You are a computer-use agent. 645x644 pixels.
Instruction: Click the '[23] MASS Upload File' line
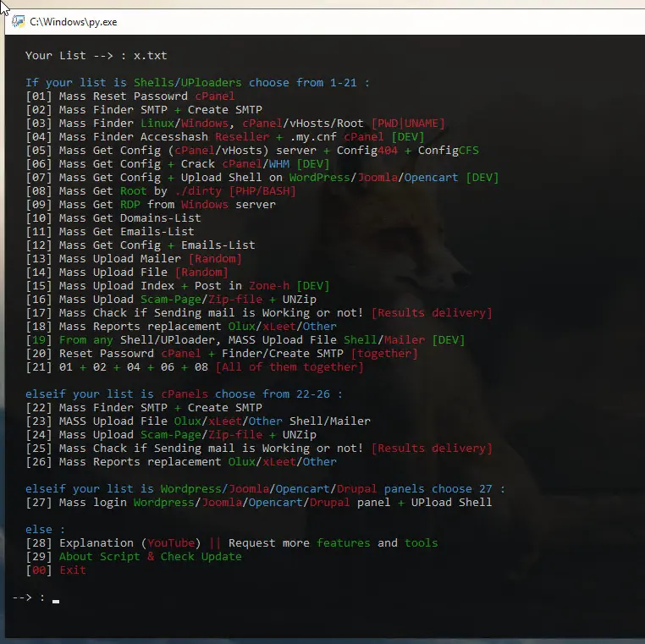198,421
